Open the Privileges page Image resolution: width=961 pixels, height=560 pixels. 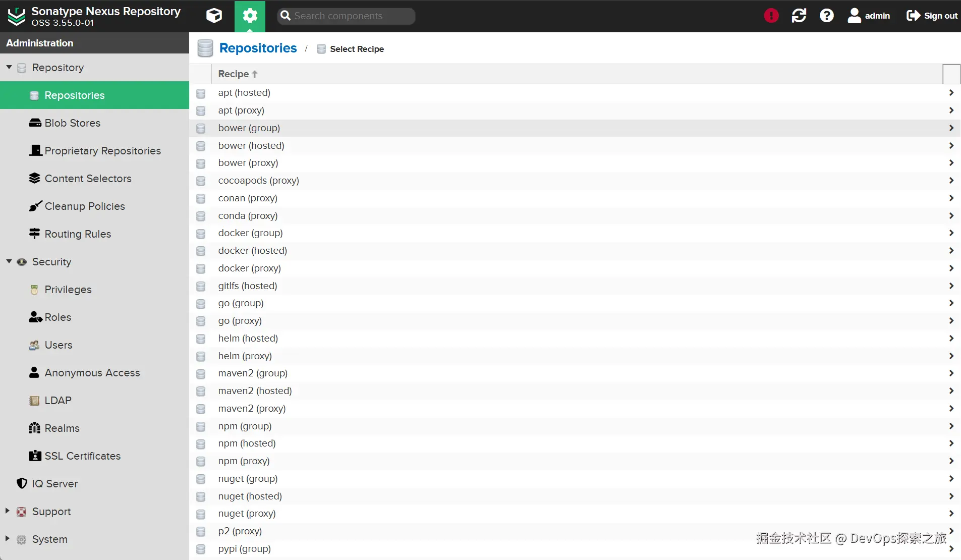(x=94, y=290)
